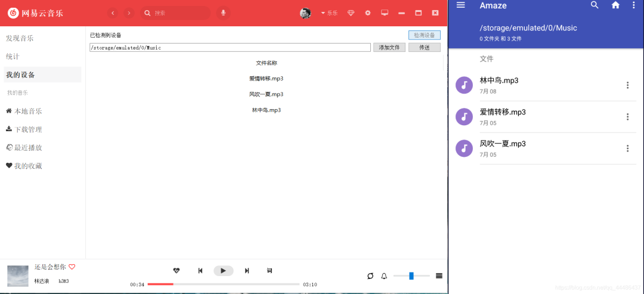This screenshot has width=644, height=294.
Task: Click the bell notification icon
Action: pos(384,276)
